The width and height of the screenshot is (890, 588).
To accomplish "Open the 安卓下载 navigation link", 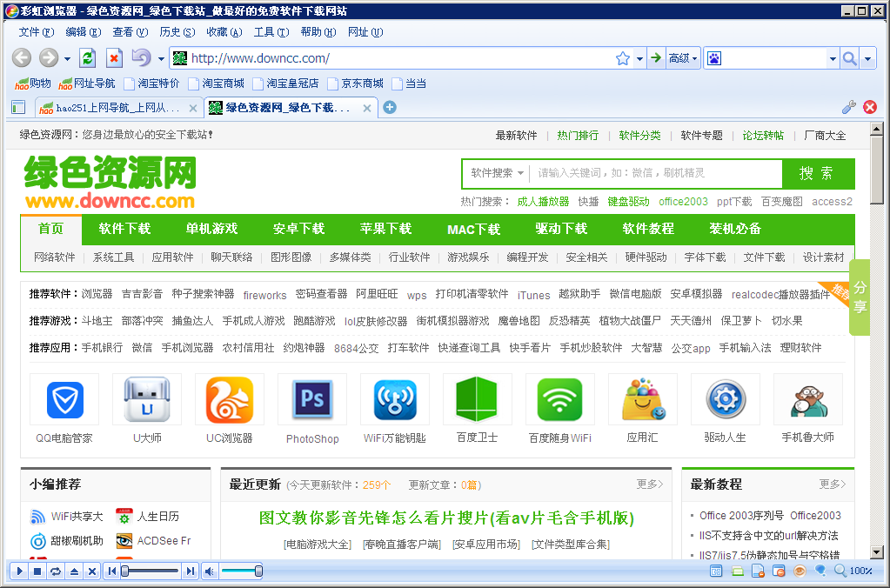I will tap(298, 229).
